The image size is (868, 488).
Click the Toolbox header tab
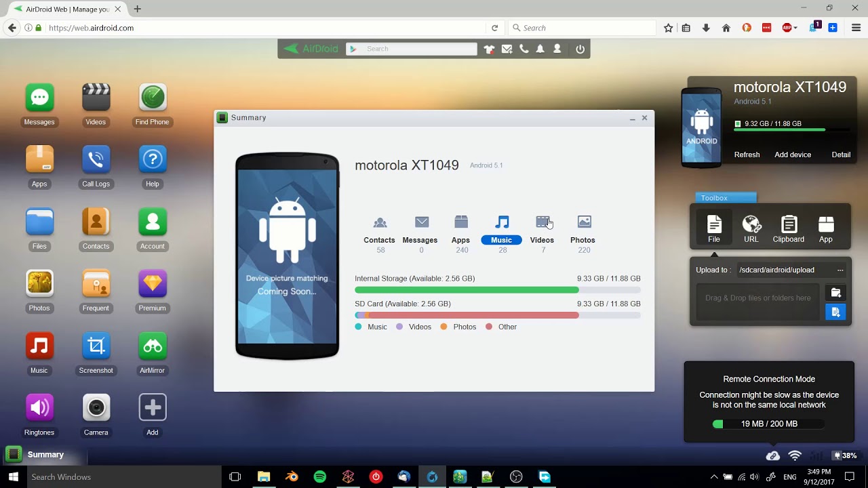(726, 198)
